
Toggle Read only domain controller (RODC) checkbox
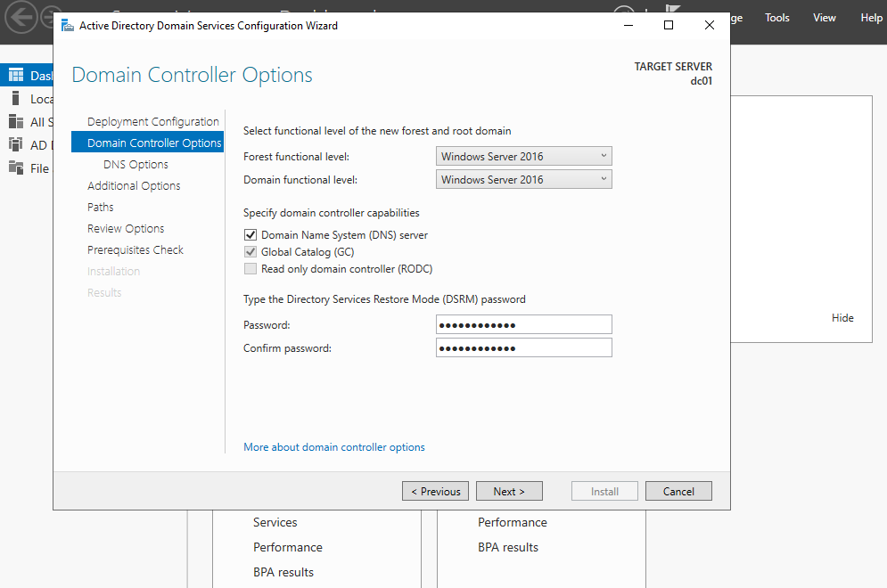pos(250,268)
